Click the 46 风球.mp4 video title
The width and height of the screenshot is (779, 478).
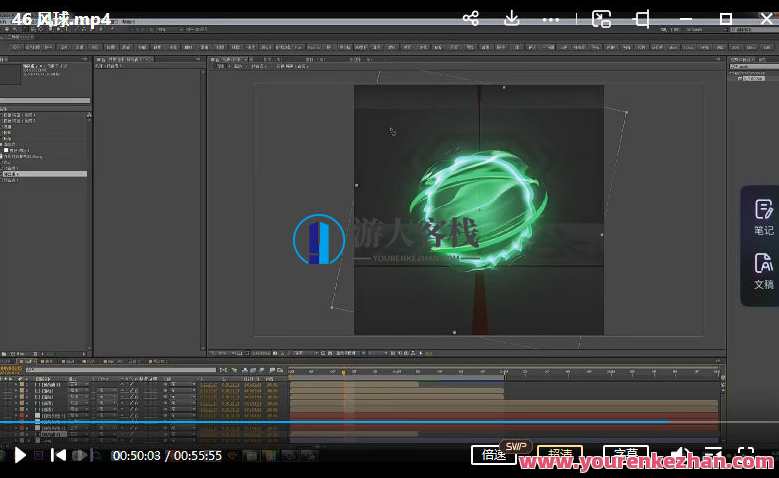tap(62, 19)
